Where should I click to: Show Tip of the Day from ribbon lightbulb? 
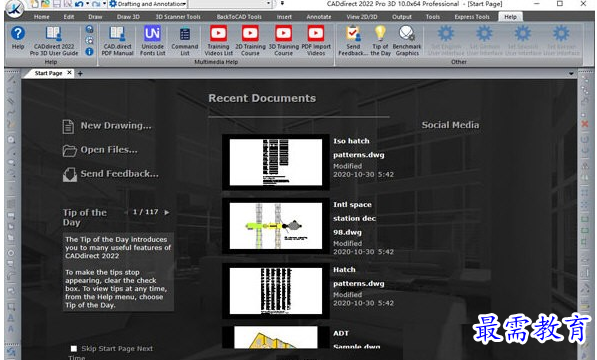[x=380, y=41]
